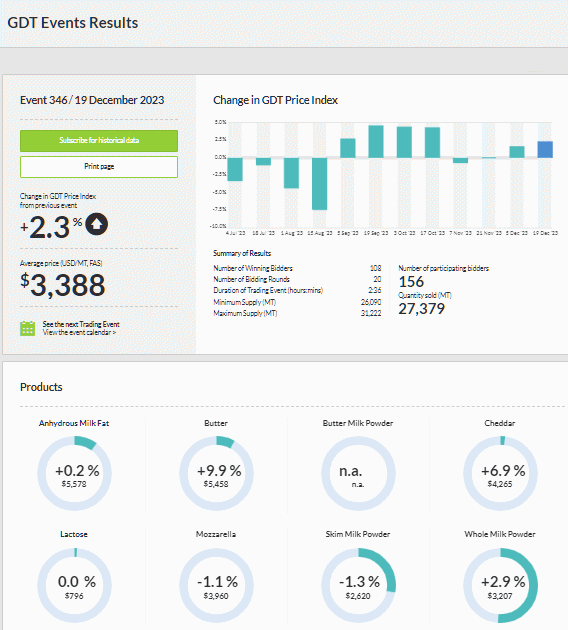The image size is (568, 630).
Task: Click the 3 Oct '23 chart bar
Action: pyautogui.click(x=404, y=142)
